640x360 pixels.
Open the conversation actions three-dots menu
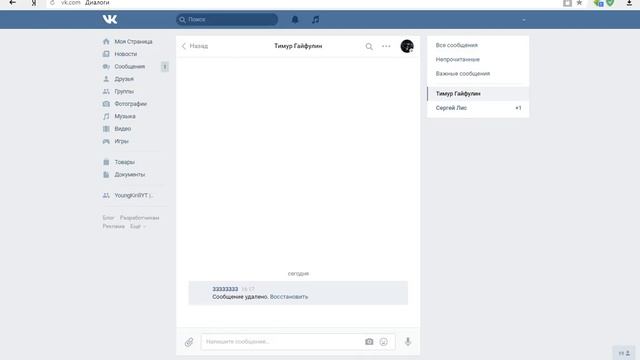(x=386, y=46)
